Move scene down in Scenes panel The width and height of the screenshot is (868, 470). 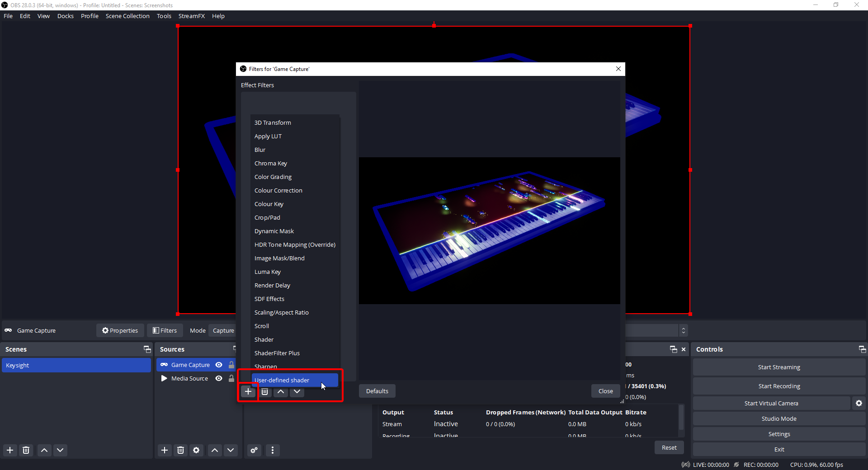(x=60, y=450)
